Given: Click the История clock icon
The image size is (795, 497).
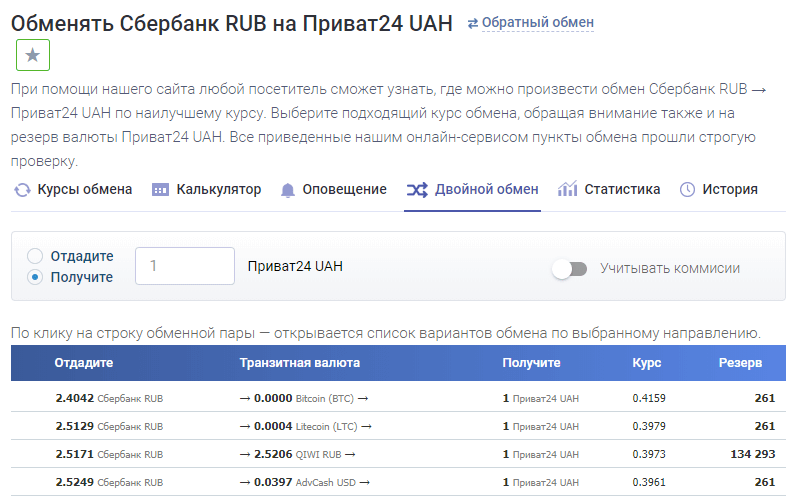Looking at the screenshot, I should click(x=687, y=190).
